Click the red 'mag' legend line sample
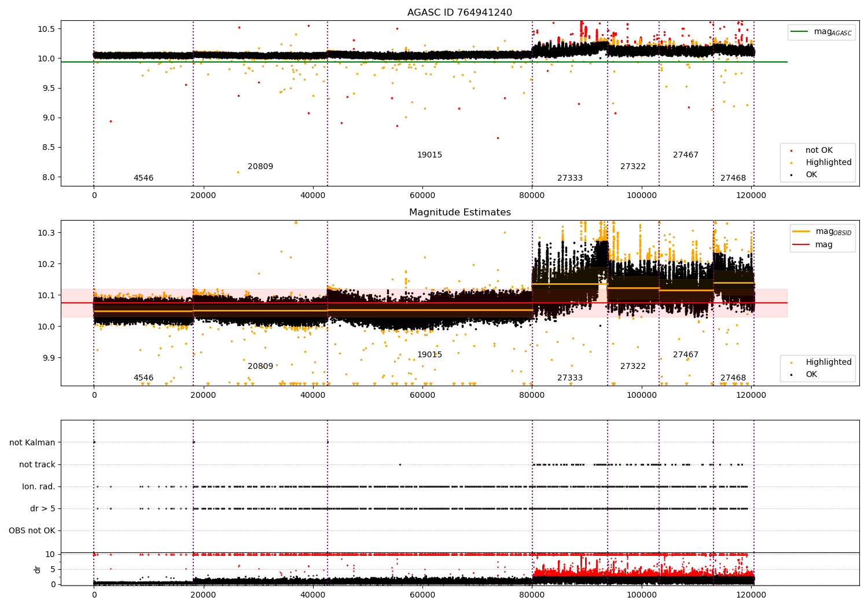 801,245
